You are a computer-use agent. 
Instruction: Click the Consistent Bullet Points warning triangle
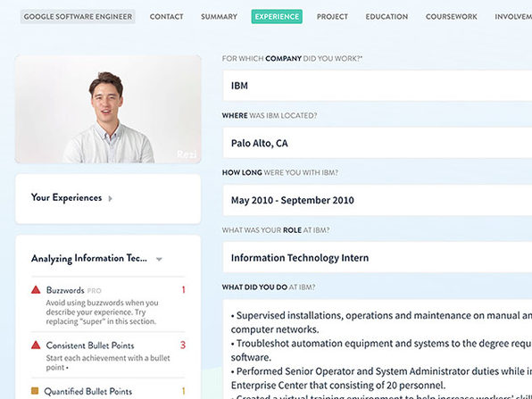coord(36,345)
